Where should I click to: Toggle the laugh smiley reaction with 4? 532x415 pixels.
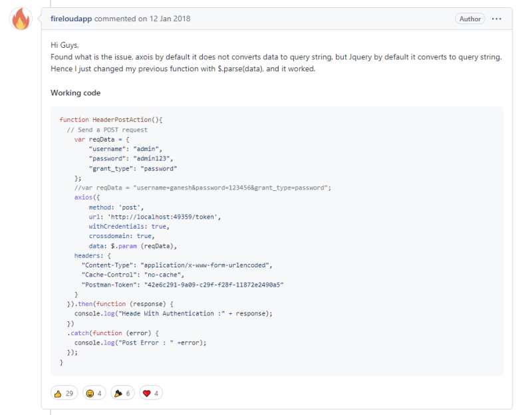pos(94,393)
